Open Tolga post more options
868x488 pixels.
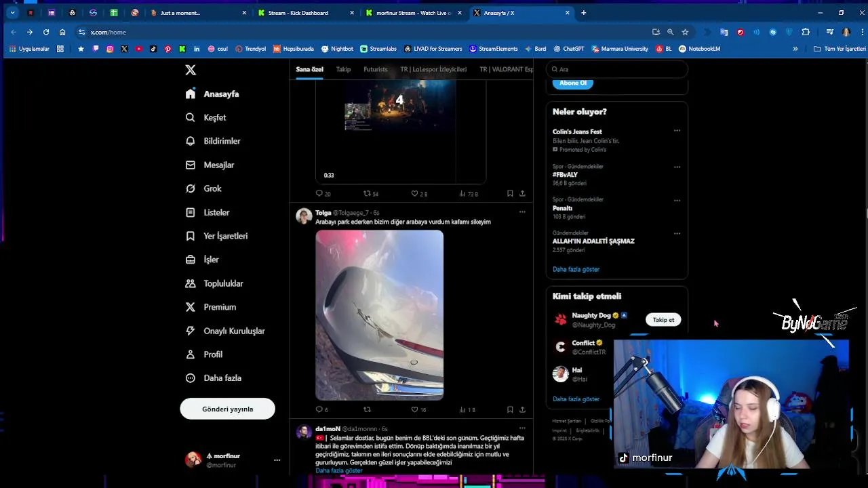[522, 212]
